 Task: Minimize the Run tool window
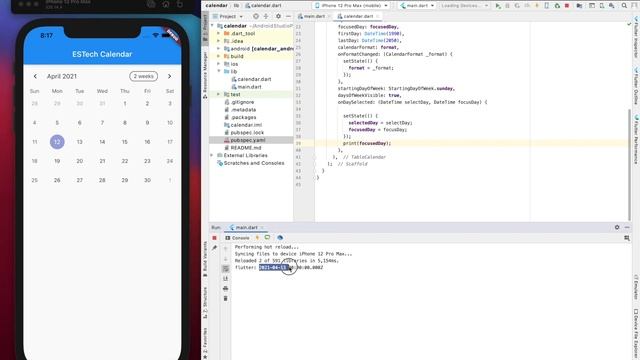627,227
